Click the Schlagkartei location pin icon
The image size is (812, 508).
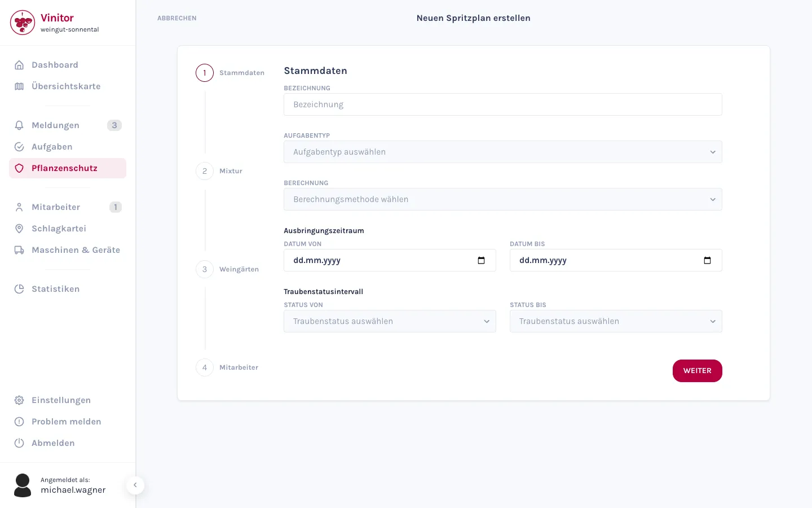(x=19, y=229)
